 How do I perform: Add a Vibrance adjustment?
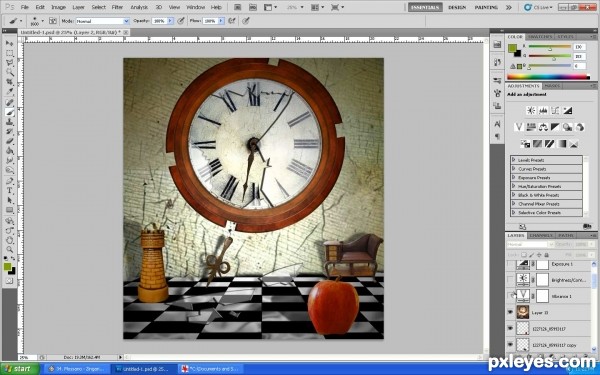coord(519,127)
